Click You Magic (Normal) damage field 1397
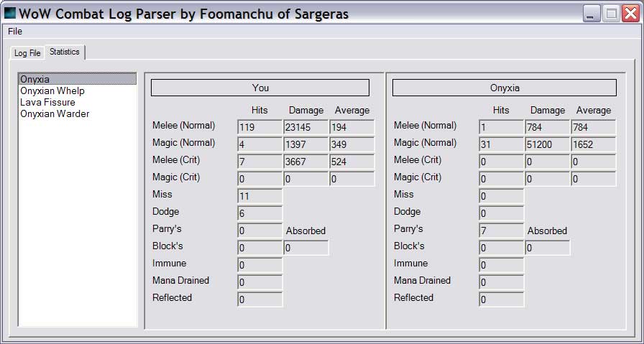 (306, 144)
